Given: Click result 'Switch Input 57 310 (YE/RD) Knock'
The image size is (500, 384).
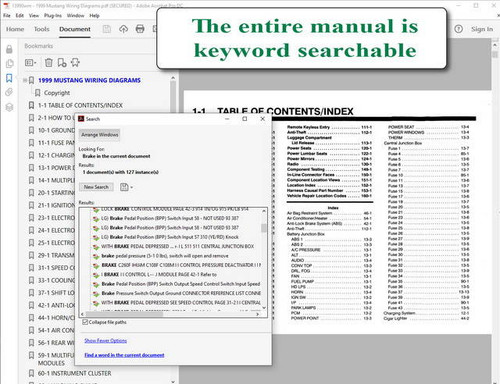Looking at the screenshot, I should click(x=170, y=237).
